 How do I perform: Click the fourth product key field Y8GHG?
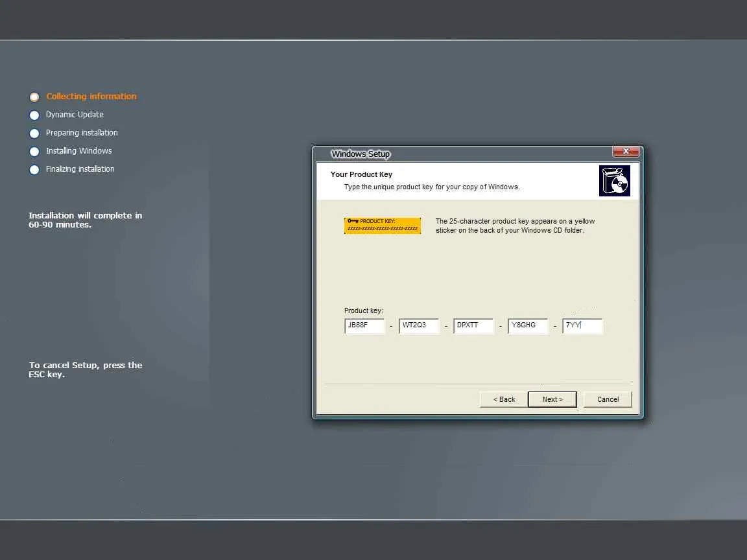pos(528,326)
